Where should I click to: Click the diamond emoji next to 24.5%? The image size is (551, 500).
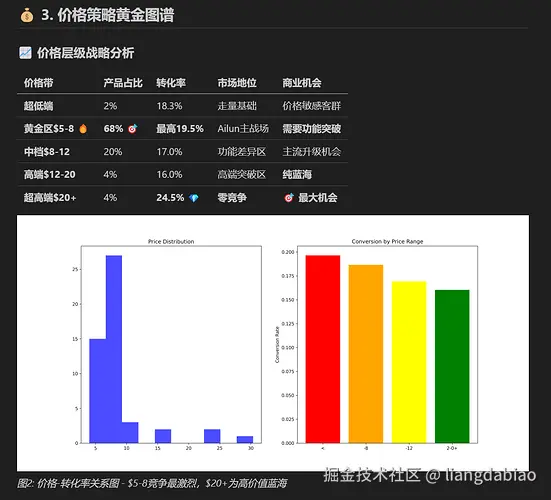(x=194, y=198)
